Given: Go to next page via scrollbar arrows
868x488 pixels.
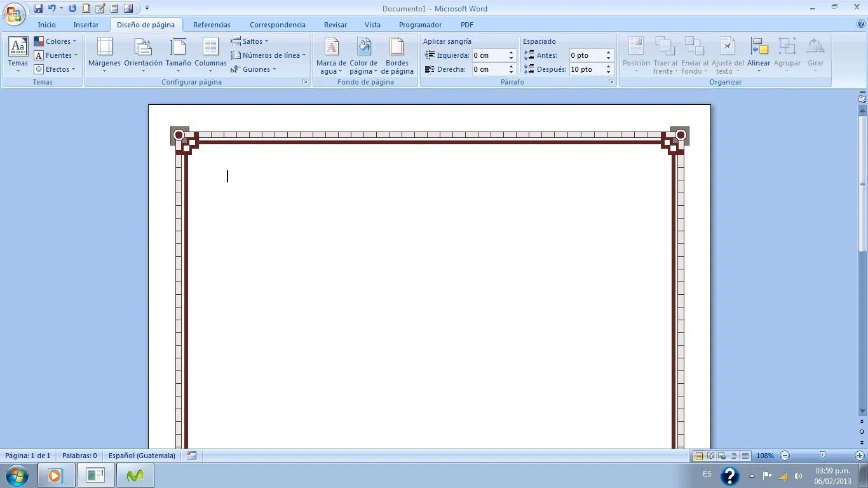Looking at the screenshot, I should (862, 442).
